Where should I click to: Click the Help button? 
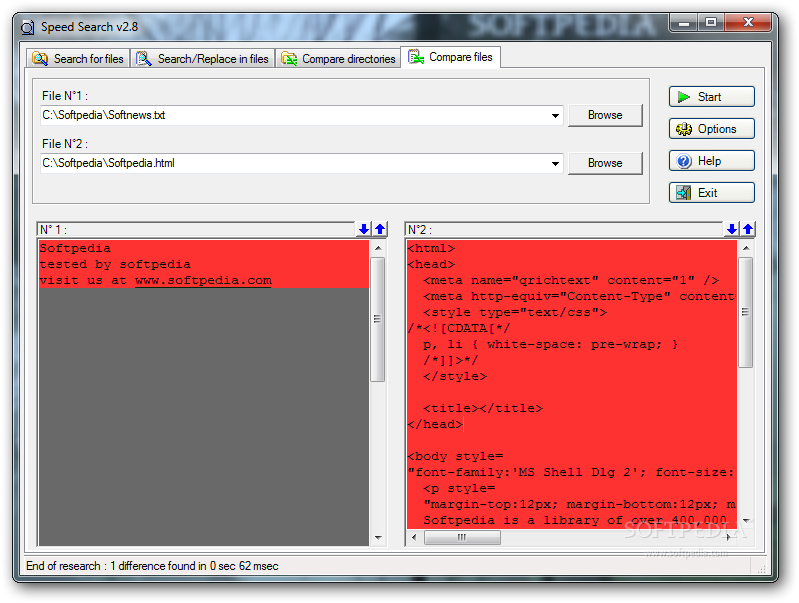click(x=711, y=161)
